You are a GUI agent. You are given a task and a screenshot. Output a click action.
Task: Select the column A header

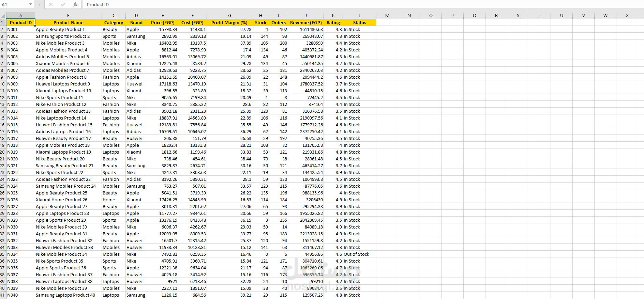click(21, 15)
